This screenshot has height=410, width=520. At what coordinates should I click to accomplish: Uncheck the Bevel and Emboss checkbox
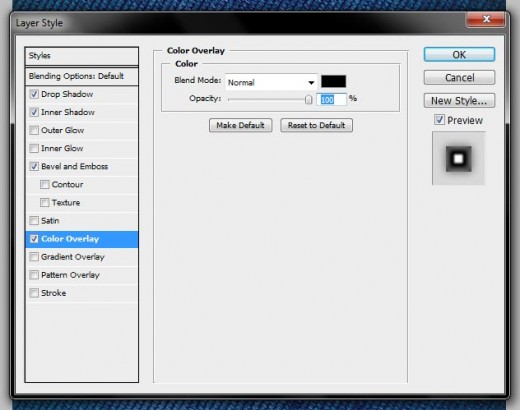tap(34, 166)
